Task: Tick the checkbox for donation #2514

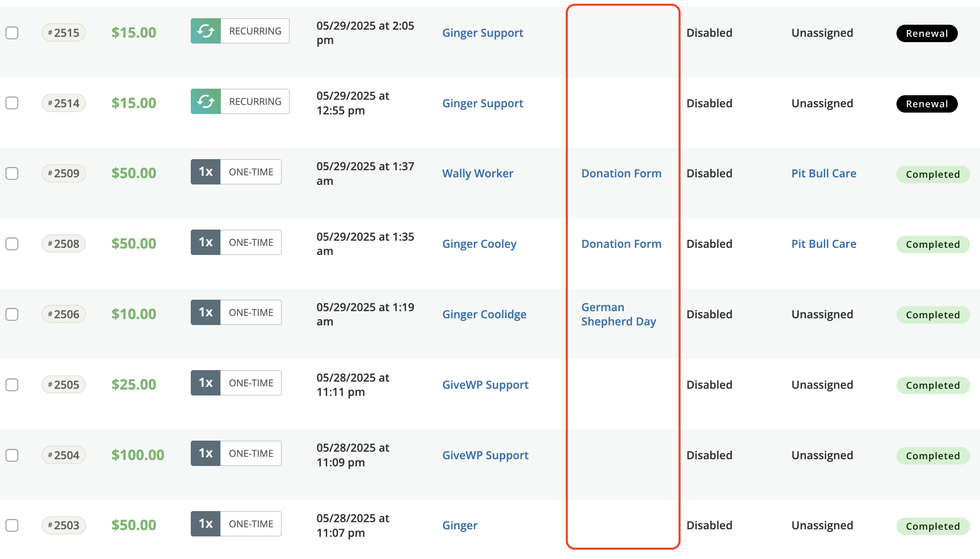Action: [12, 103]
